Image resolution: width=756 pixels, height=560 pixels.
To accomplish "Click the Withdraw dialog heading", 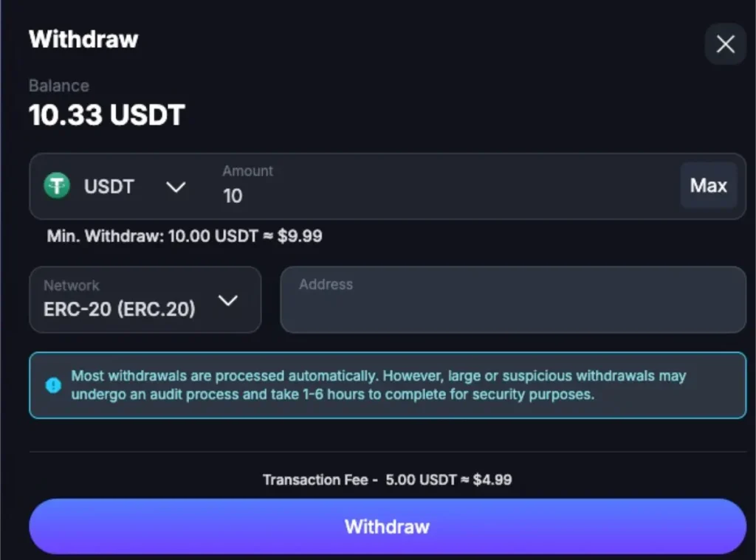I will click(x=83, y=39).
